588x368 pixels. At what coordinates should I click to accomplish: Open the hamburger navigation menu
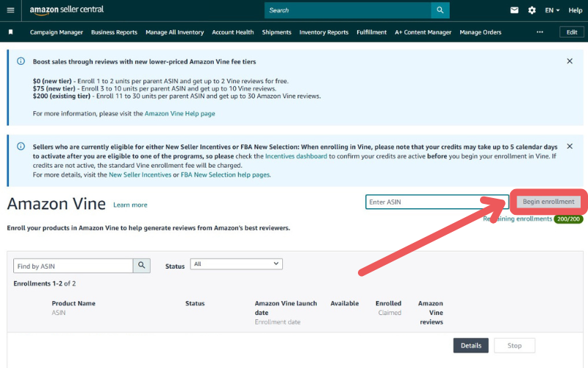click(x=10, y=10)
